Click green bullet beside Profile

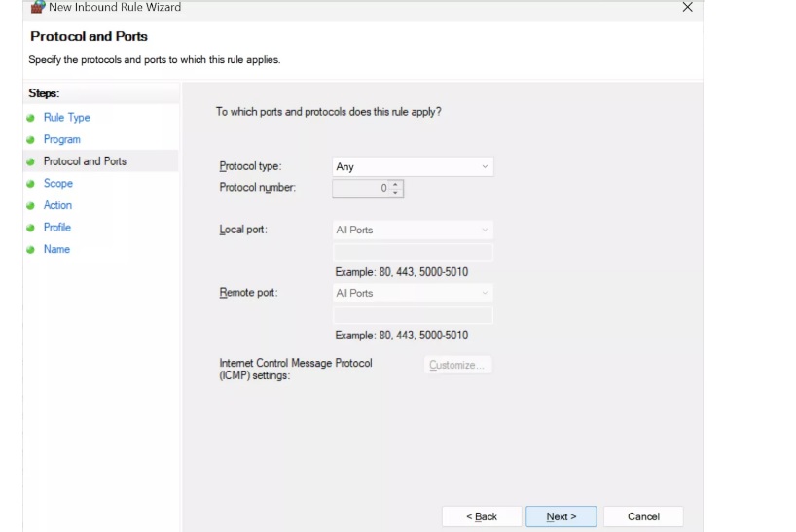click(30, 228)
